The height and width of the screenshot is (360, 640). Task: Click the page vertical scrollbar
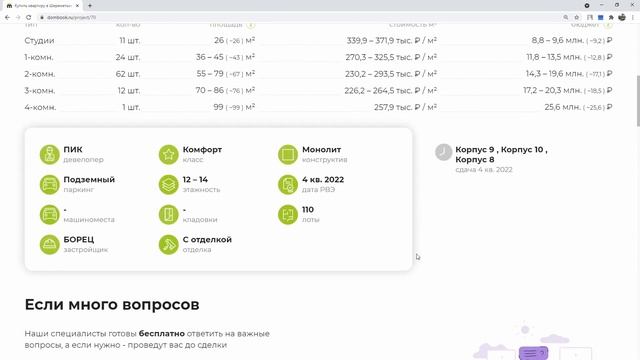pyautogui.click(x=638, y=101)
